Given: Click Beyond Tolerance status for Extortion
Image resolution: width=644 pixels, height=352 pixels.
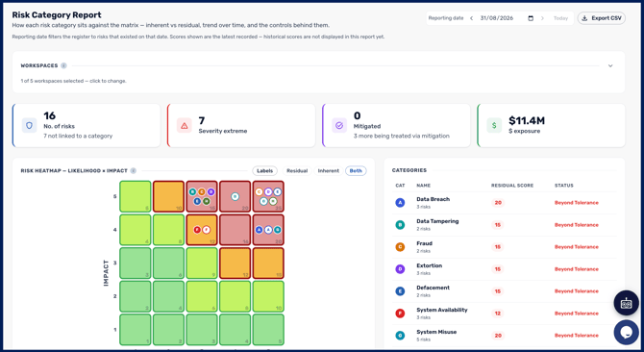Looking at the screenshot, I should point(576,269).
